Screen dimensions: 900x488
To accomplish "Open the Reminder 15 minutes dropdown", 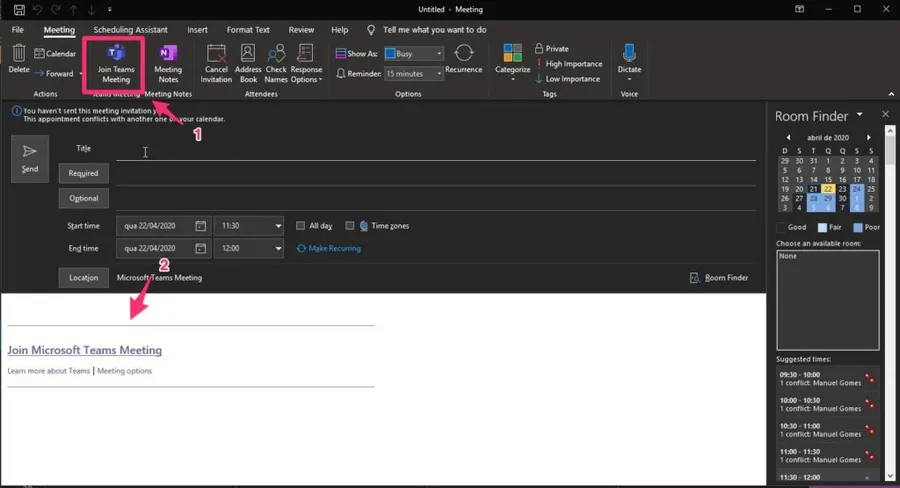I will pos(437,74).
